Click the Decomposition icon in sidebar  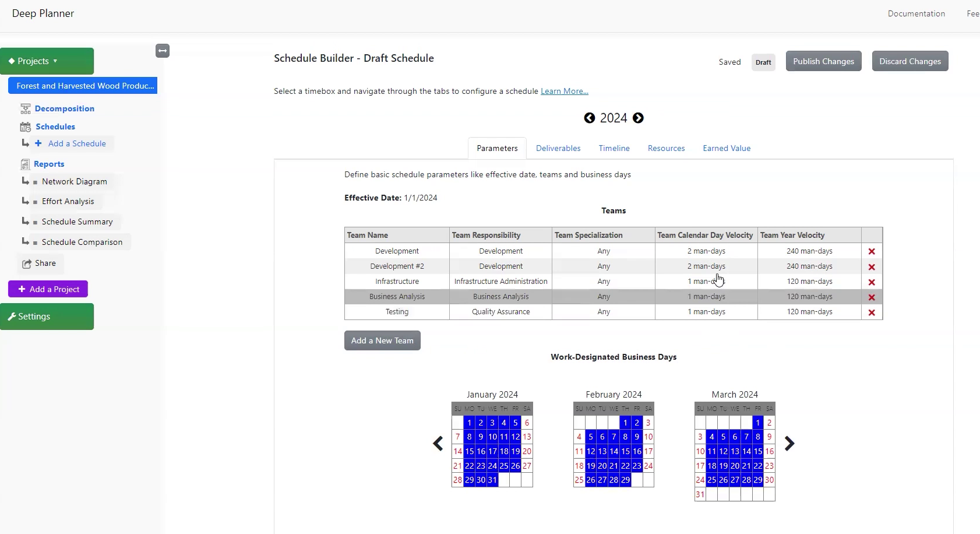click(25, 108)
